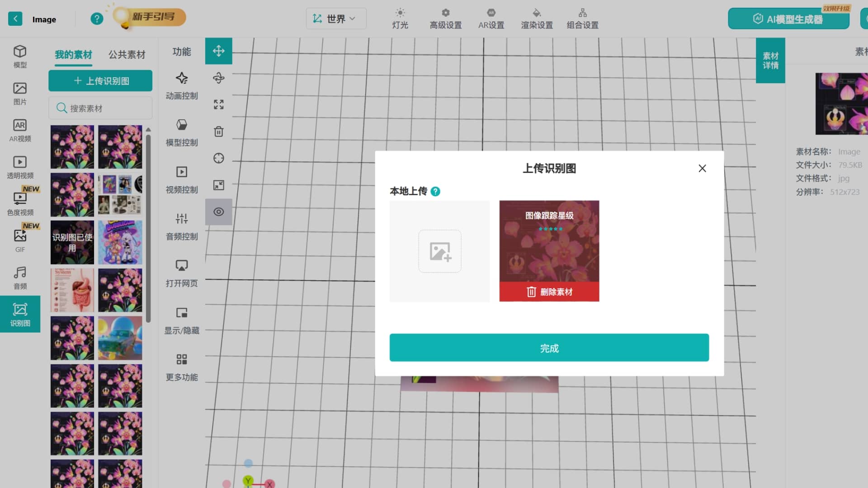Image resolution: width=868 pixels, height=488 pixels.
Task: Open 灯光 lighting settings
Action: click(400, 19)
